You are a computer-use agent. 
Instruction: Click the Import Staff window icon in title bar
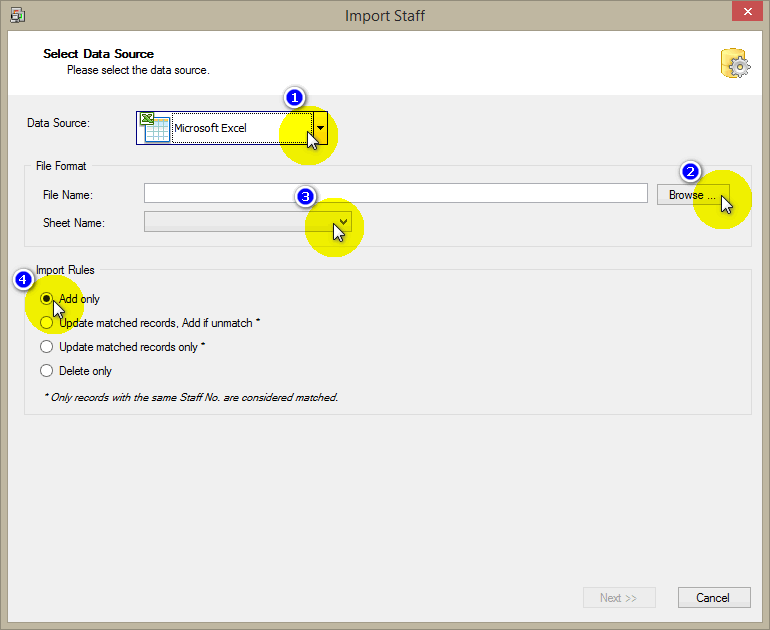tap(17, 15)
